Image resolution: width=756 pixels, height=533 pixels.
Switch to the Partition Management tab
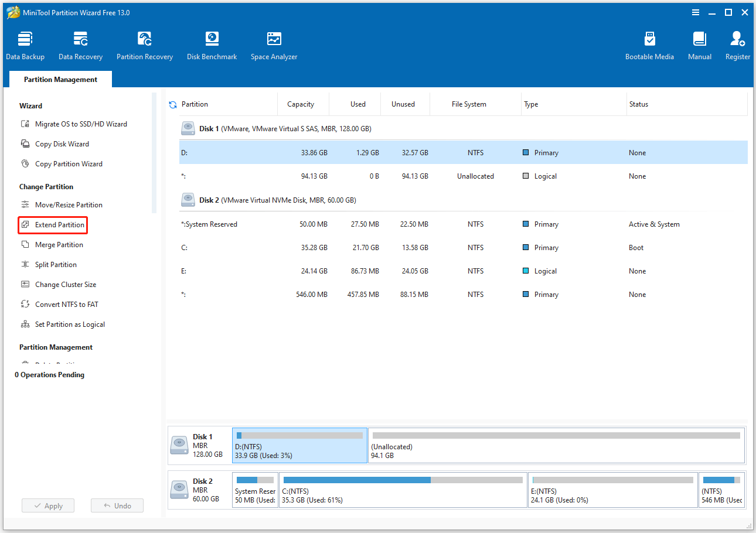point(60,79)
